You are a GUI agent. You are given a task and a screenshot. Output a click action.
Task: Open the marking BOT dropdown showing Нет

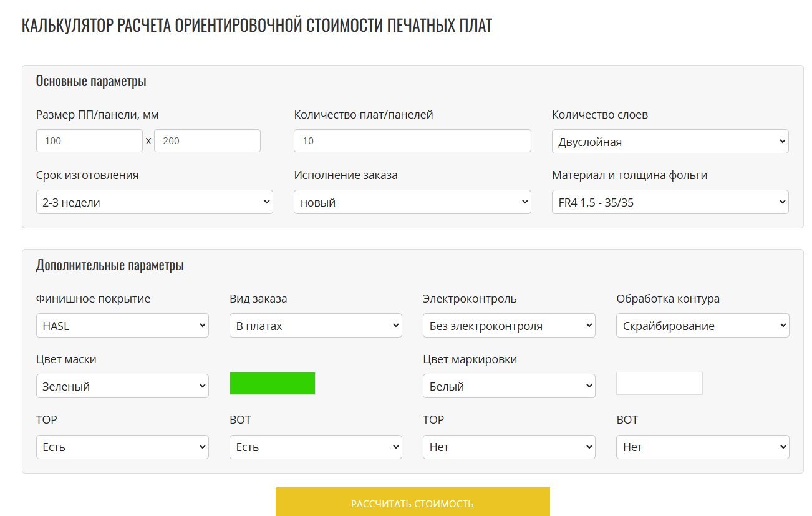coord(702,447)
